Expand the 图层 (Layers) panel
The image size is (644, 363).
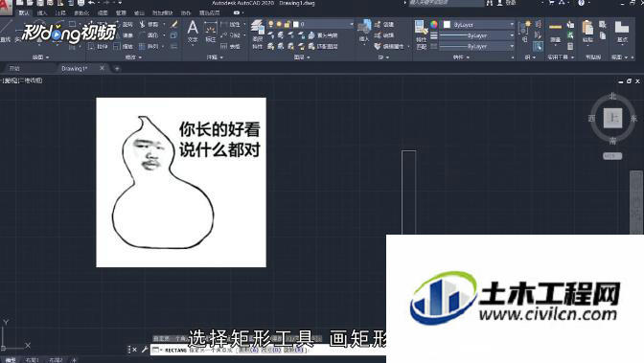(302, 57)
